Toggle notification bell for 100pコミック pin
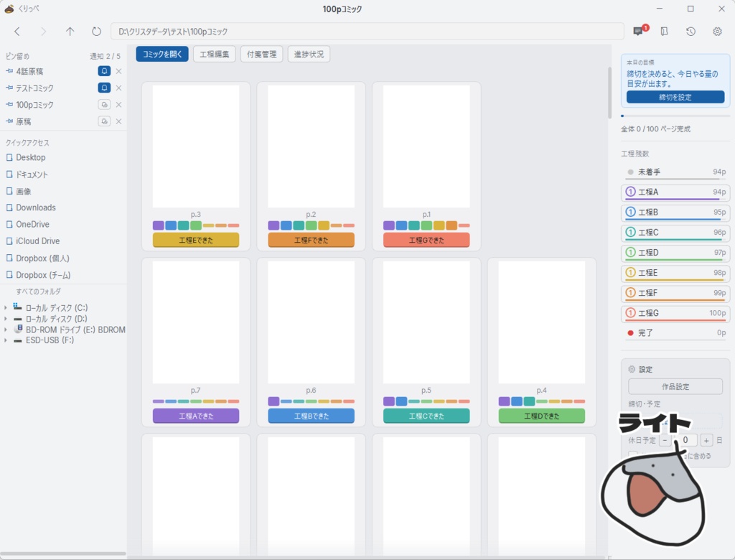This screenshot has width=735, height=560. pyautogui.click(x=104, y=105)
